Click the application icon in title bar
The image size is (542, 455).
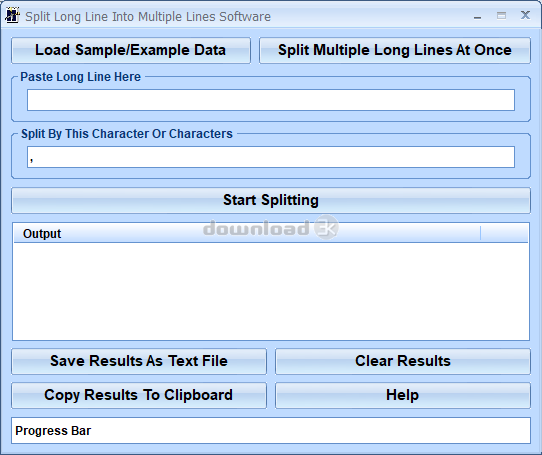[12, 16]
